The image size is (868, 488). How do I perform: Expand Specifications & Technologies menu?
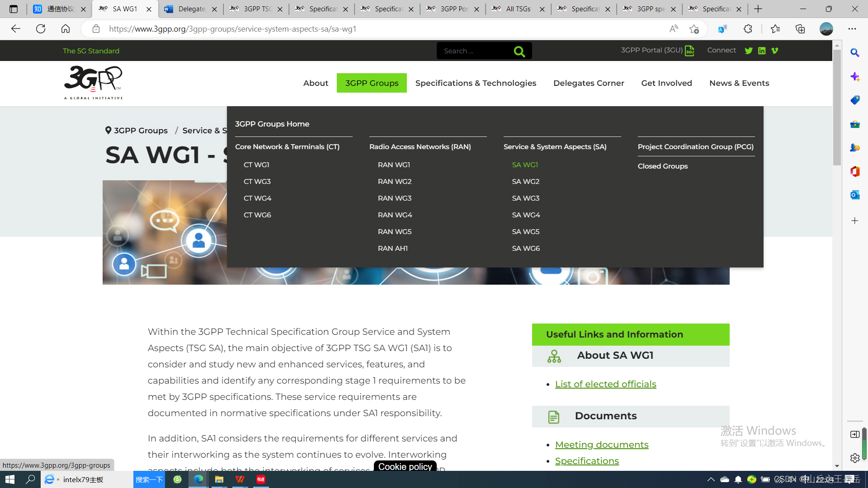coord(476,83)
